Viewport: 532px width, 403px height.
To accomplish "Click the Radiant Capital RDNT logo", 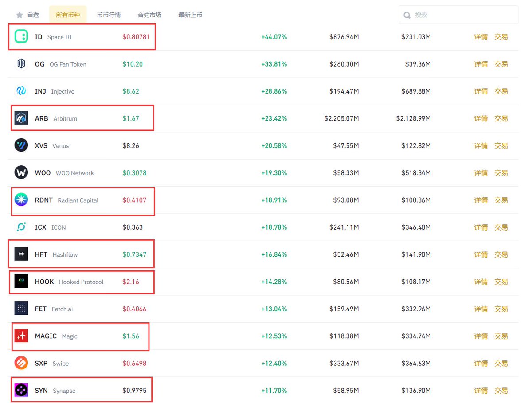I will [21, 200].
